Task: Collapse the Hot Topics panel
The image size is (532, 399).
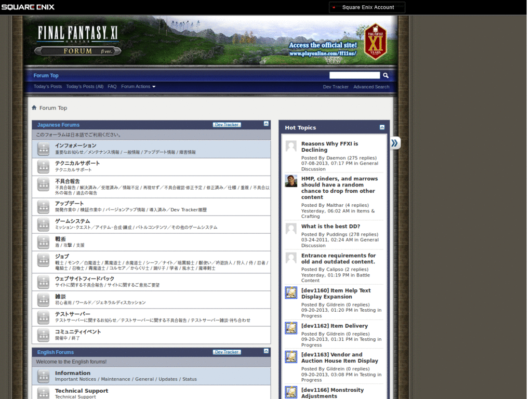Action: [382, 127]
